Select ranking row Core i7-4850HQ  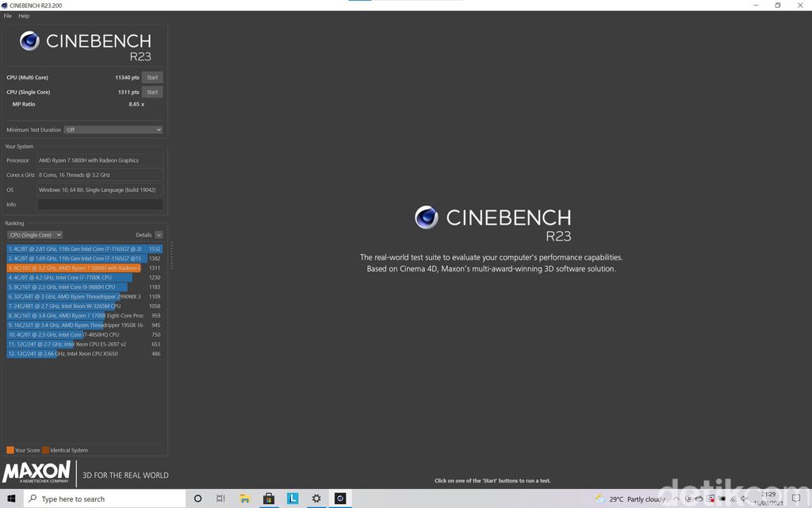click(x=84, y=334)
